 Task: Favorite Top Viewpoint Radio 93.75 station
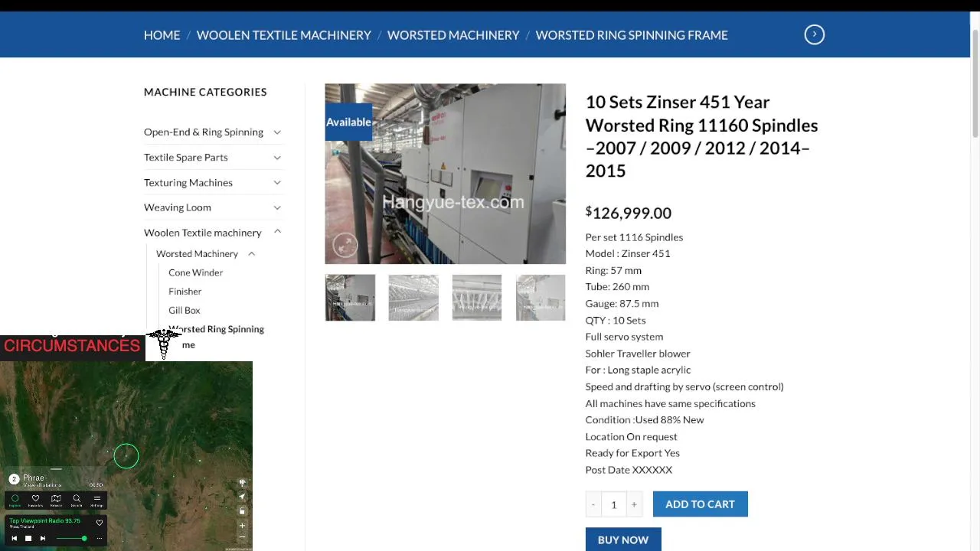coord(99,523)
